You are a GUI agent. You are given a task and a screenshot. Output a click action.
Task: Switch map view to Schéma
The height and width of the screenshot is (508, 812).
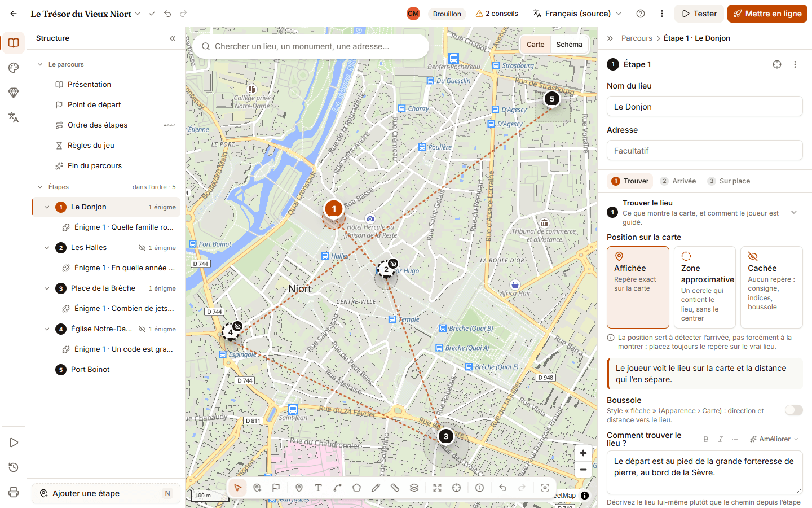tap(569, 45)
